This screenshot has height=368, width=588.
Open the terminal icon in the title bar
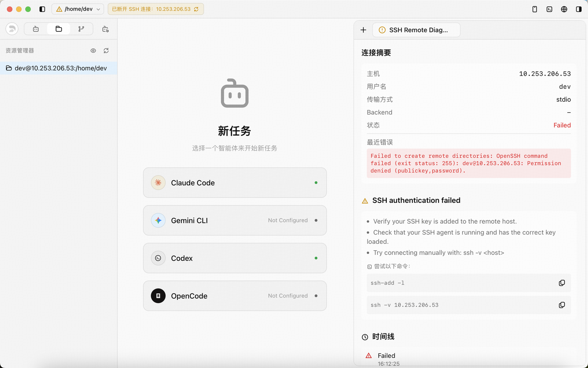(x=549, y=9)
